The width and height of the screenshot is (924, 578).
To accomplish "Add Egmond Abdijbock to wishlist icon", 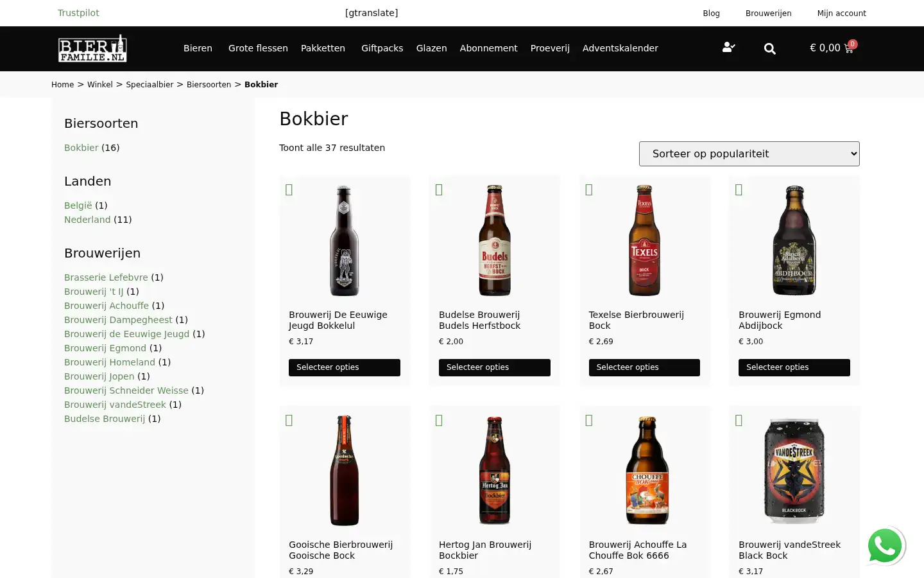I will [739, 189].
